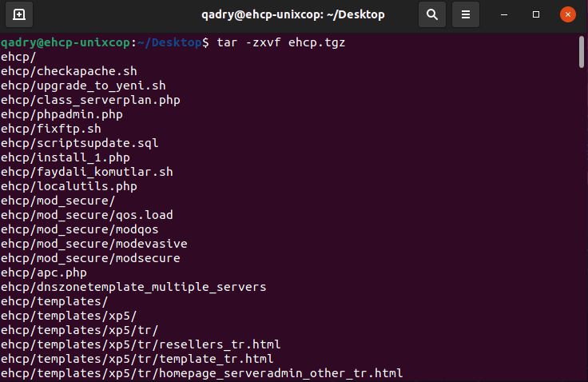Click the line ehcp/phpadmin.php
Screen dimensions: 588x382
(x=62, y=114)
